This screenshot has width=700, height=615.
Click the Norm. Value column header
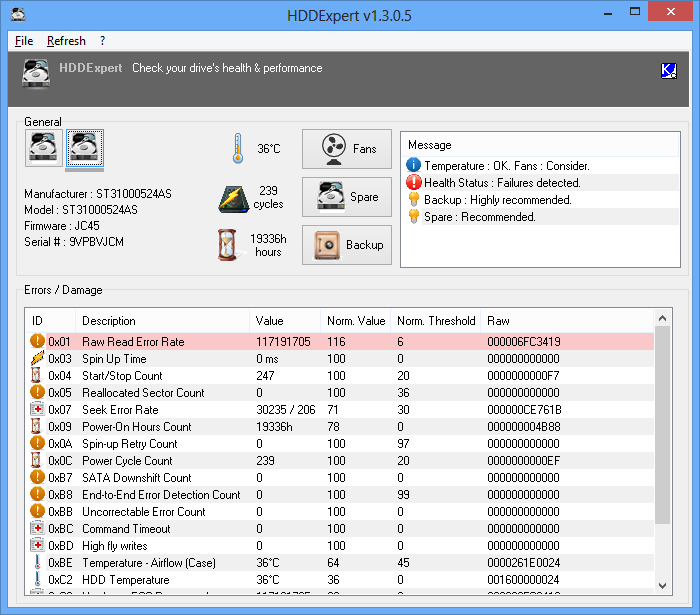[356, 320]
